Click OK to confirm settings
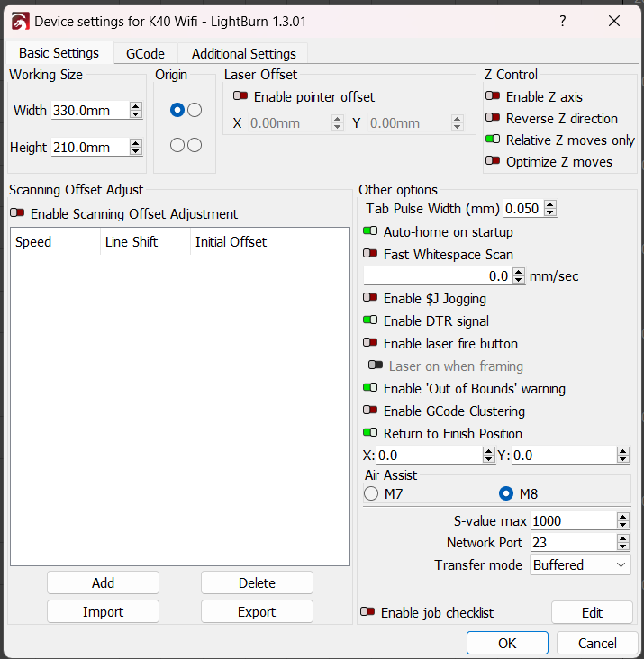Image resolution: width=644 pixels, height=659 pixels. pyautogui.click(x=507, y=643)
